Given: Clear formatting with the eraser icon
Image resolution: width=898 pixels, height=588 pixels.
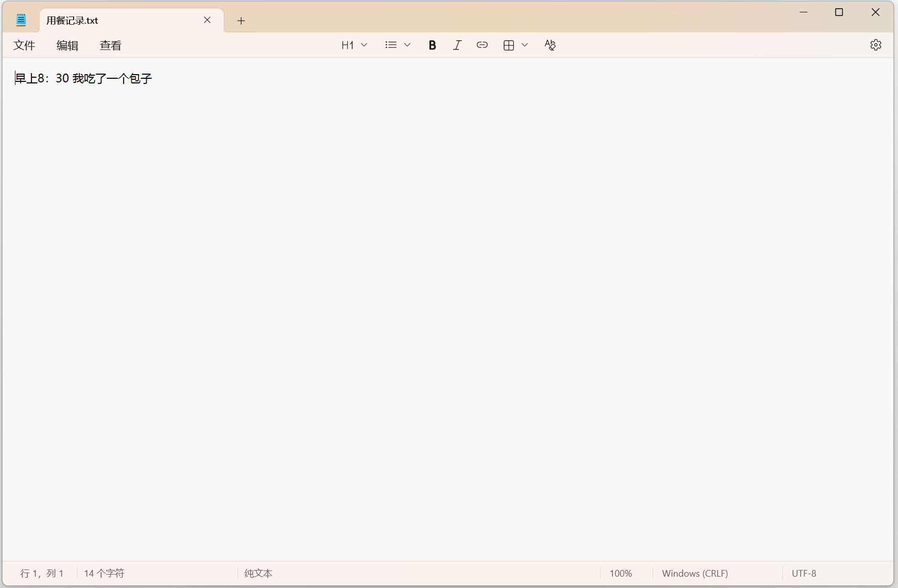Looking at the screenshot, I should pos(550,45).
